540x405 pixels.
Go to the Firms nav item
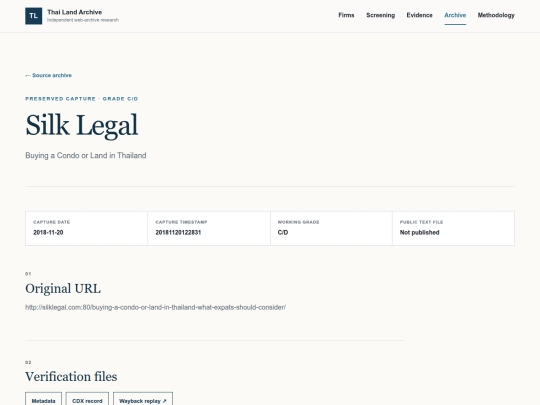tap(346, 15)
